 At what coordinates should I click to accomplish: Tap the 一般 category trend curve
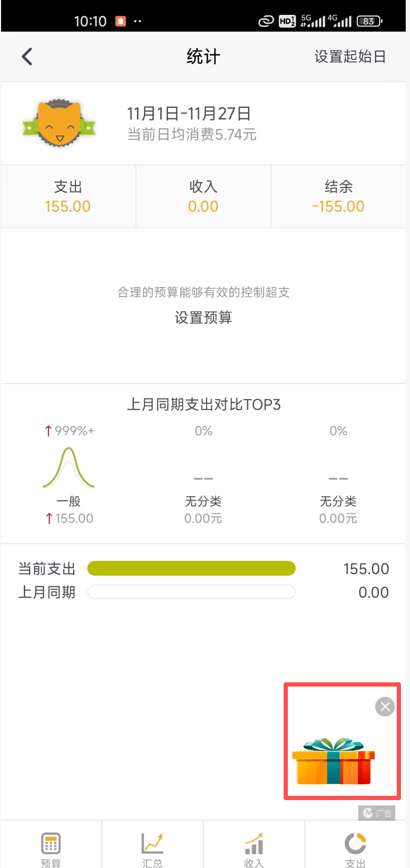(x=69, y=467)
